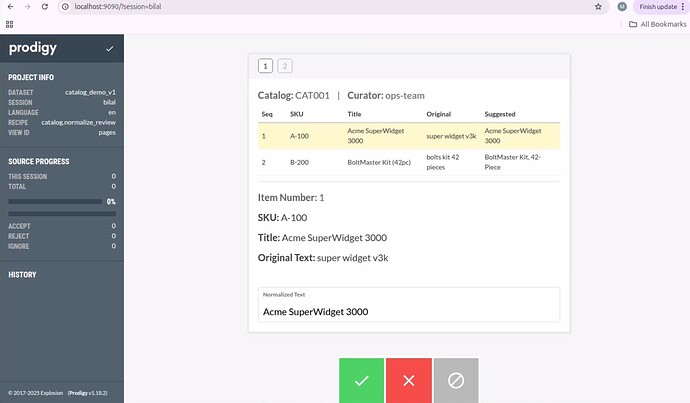Bookmark this page with the star icon
This screenshot has width=690, height=403.
point(598,7)
